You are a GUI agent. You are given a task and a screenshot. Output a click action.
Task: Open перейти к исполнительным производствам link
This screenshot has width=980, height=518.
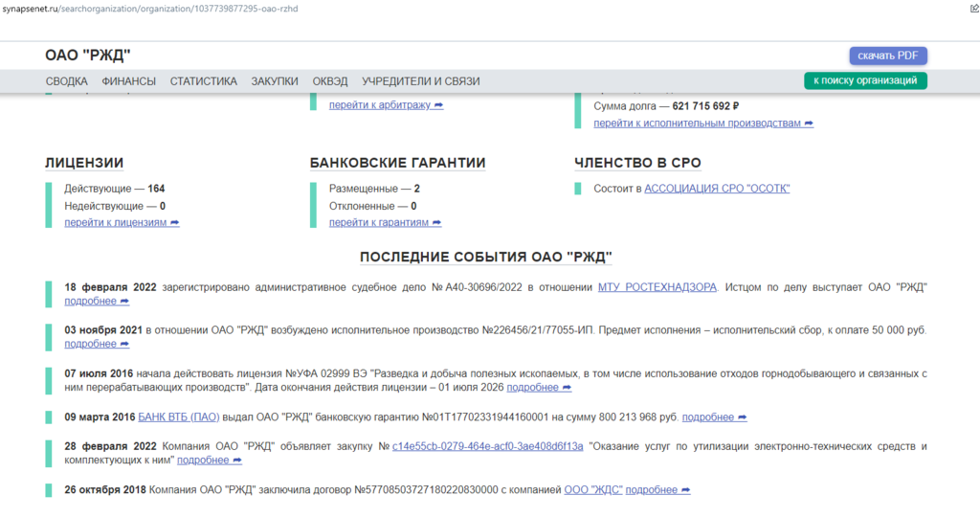(702, 123)
